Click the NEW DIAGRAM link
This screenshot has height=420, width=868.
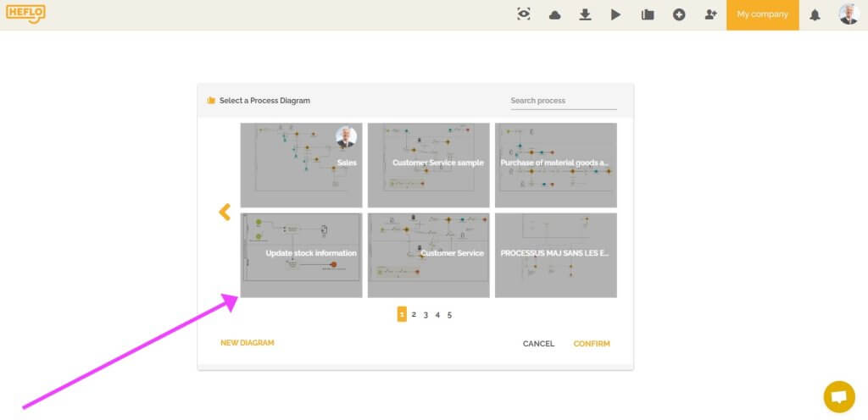(247, 343)
